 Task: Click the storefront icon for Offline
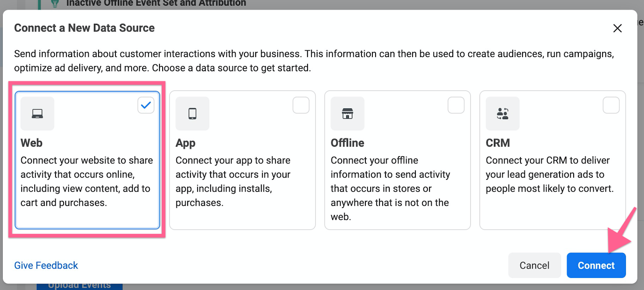[x=347, y=114]
